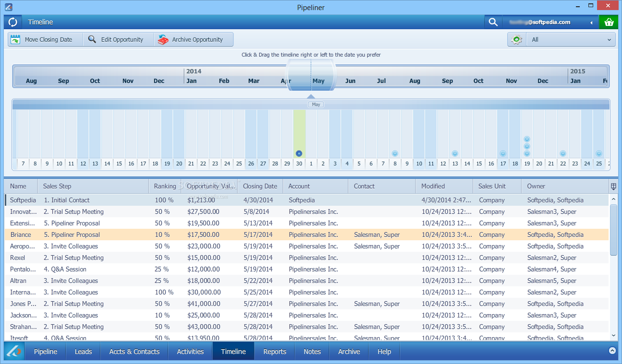
Task: Click the timeline lens slider on May
Action: pos(311,76)
